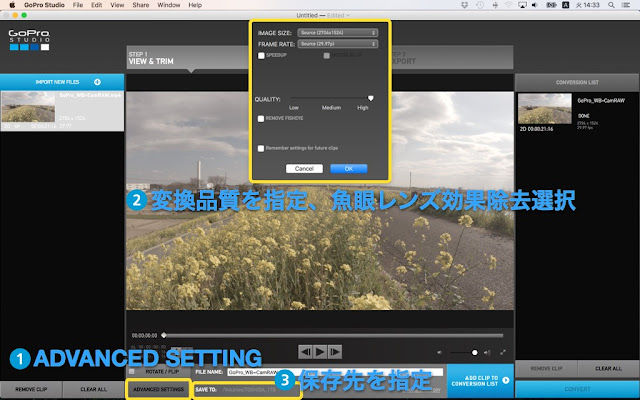Click Cancel in the advanced settings dialog
This screenshot has height=400, width=640.
pyautogui.click(x=304, y=169)
